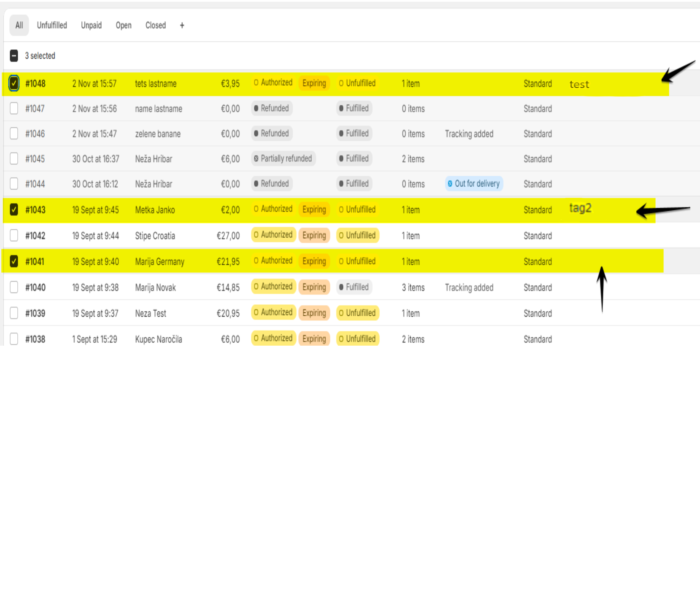
Task: Click the Refunded badge on order #1047
Action: pyautogui.click(x=272, y=108)
